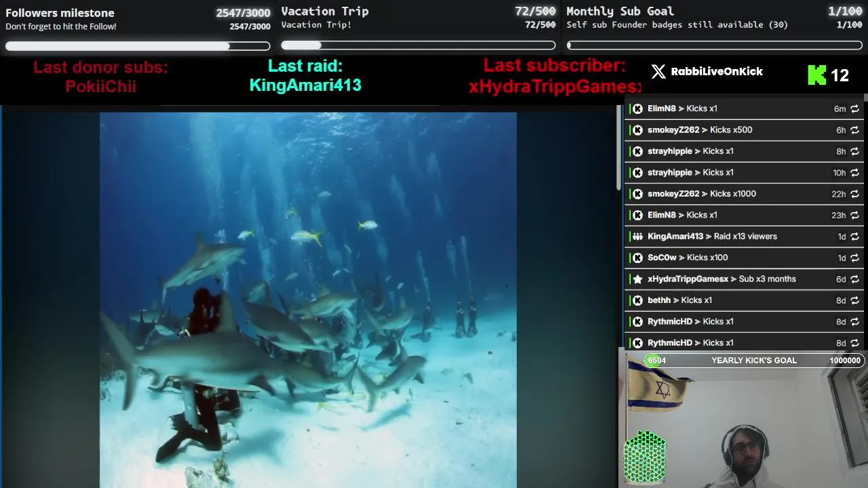Image resolution: width=868 pixels, height=488 pixels.
Task: Click the 'Sub x3 months' event text
Action: (768, 279)
